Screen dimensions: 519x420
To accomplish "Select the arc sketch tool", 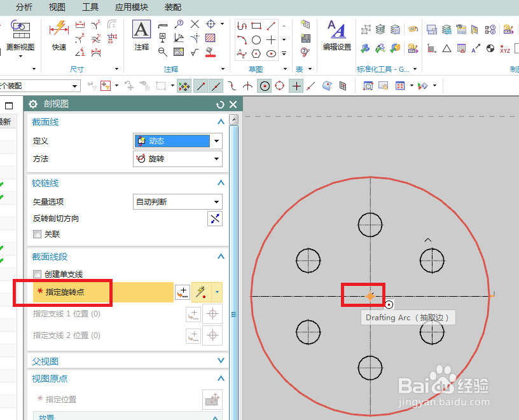I will 242,39.
